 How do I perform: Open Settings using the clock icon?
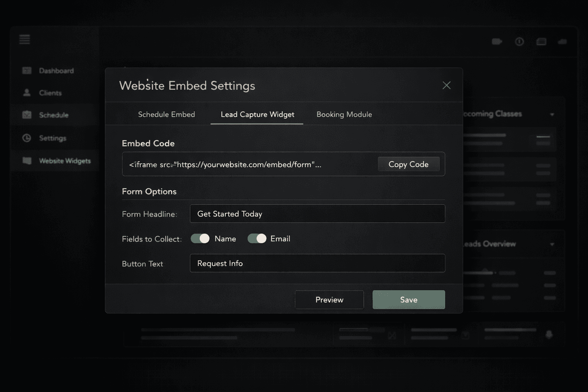click(x=26, y=138)
